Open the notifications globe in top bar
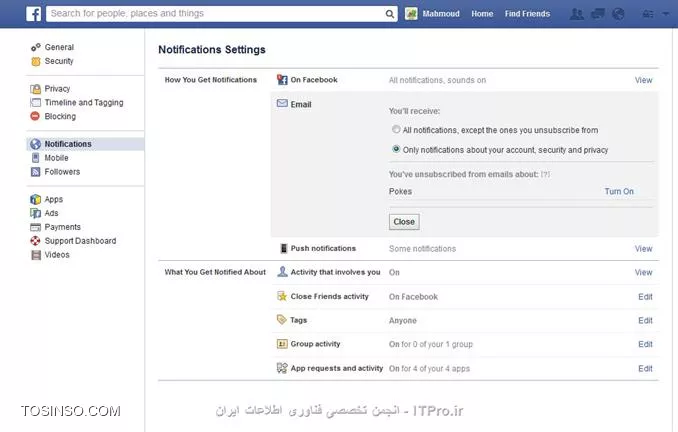 click(619, 14)
